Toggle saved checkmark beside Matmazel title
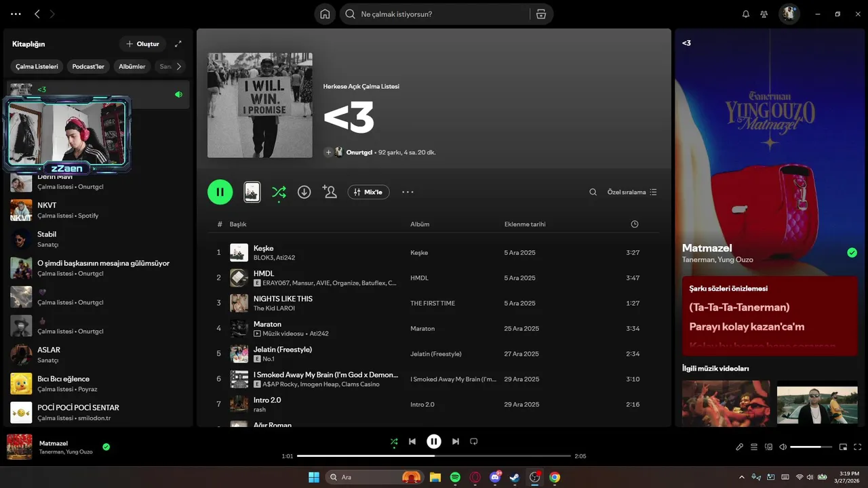This screenshot has width=868, height=488. pos(852,253)
